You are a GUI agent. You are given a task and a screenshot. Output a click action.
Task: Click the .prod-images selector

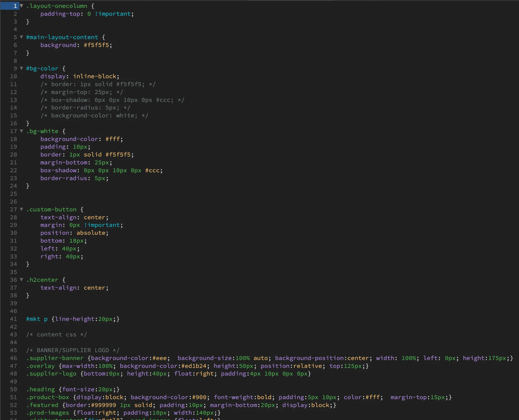tap(48, 413)
